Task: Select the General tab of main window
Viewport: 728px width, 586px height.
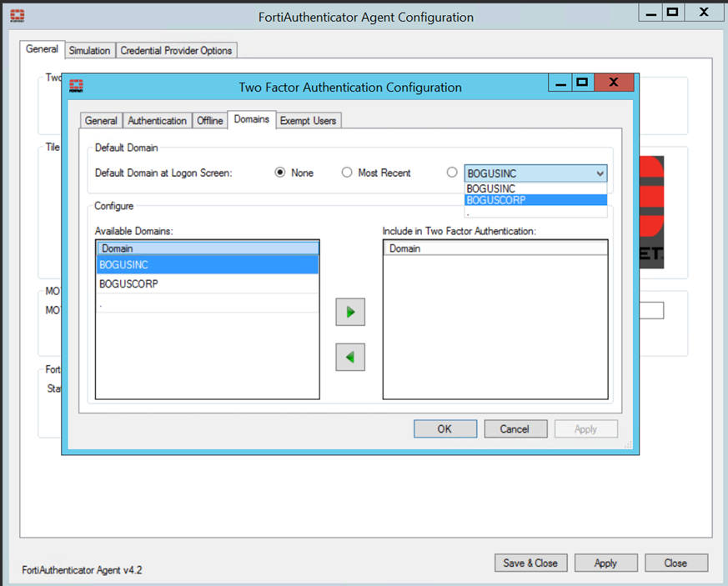Action: (x=43, y=48)
